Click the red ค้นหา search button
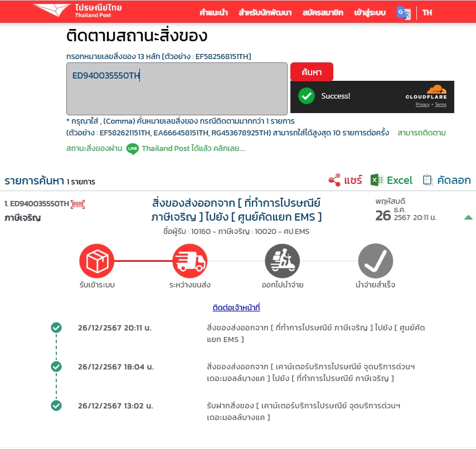This screenshot has width=476, height=449. (x=312, y=72)
